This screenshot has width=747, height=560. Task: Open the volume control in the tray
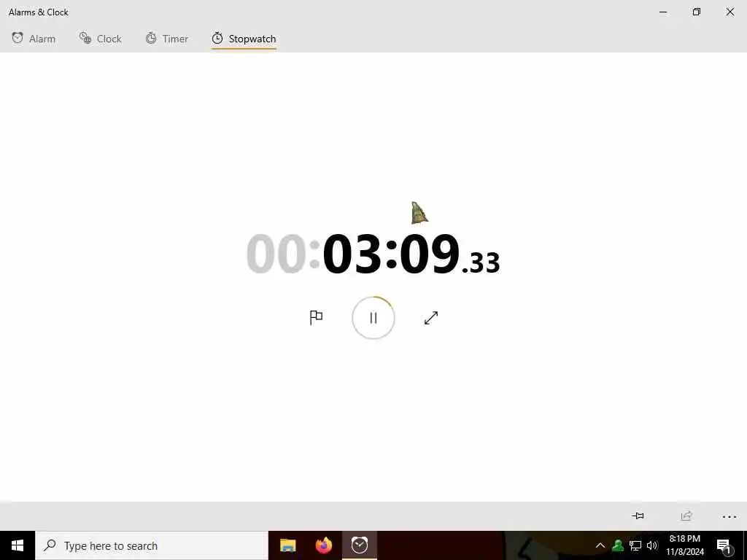(x=652, y=545)
